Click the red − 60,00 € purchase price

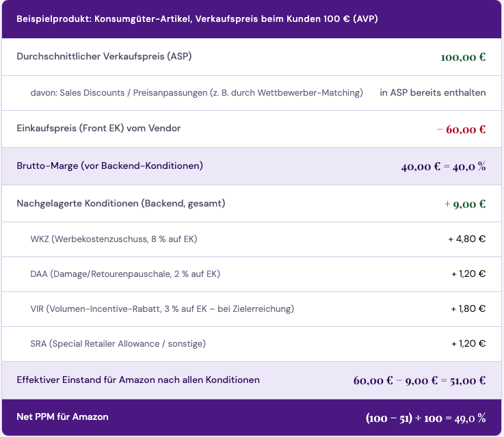coord(461,129)
